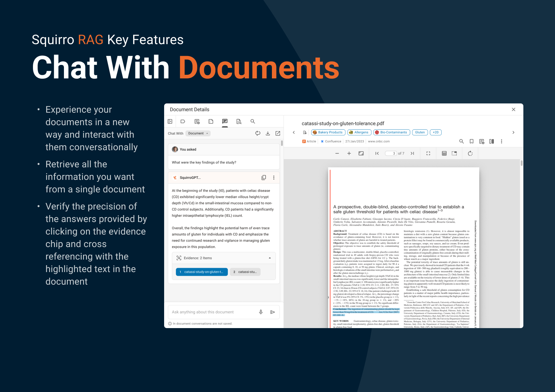
Task: Bookmark this document
Action: tap(472, 141)
